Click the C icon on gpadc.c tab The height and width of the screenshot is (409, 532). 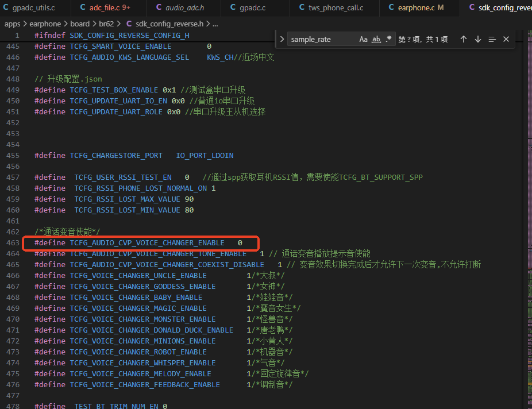point(233,7)
